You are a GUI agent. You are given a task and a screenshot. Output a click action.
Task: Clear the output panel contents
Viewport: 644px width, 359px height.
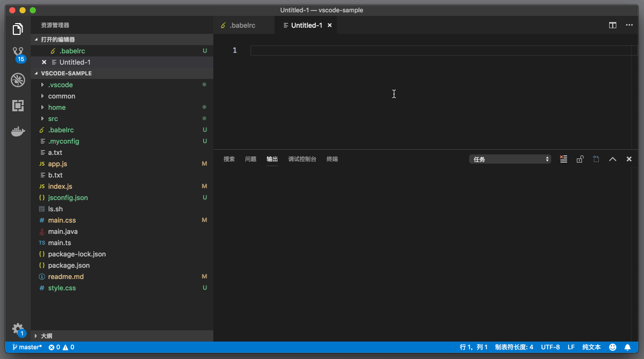click(x=563, y=159)
